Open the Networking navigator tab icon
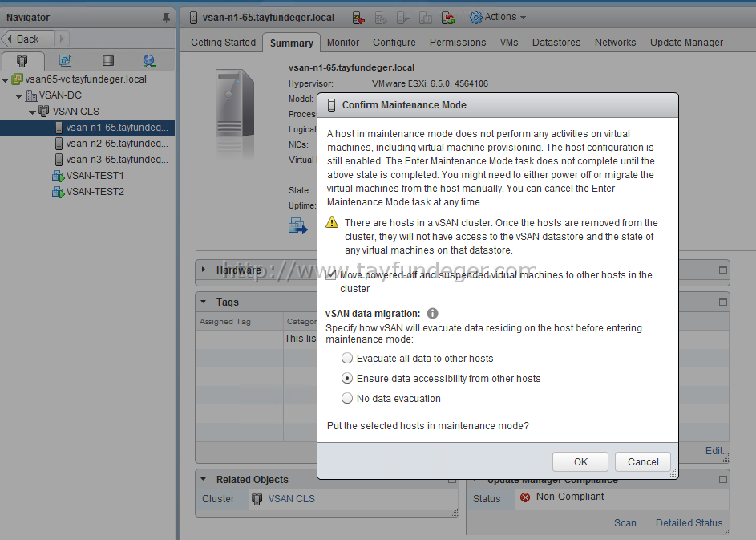756x540 pixels. point(149,61)
